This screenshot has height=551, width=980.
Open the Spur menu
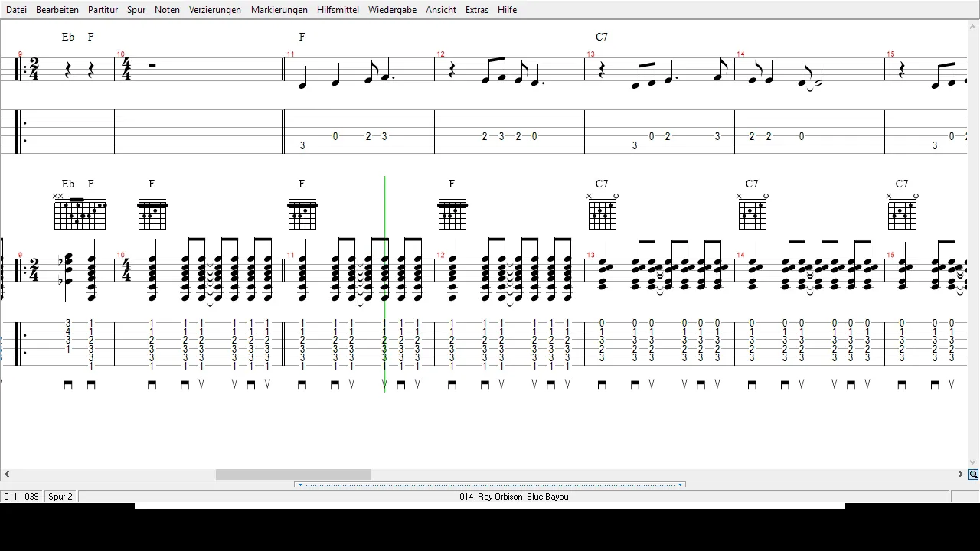tap(136, 10)
